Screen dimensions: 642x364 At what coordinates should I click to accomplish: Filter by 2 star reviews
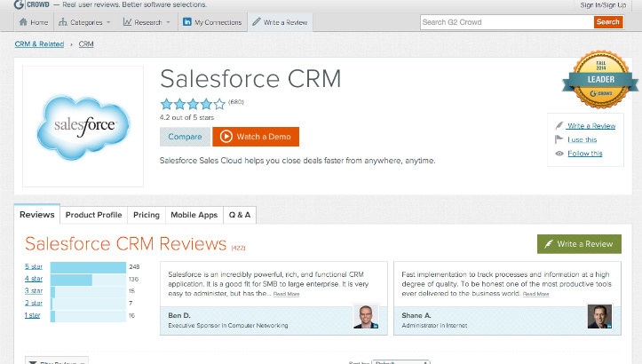coord(34,303)
